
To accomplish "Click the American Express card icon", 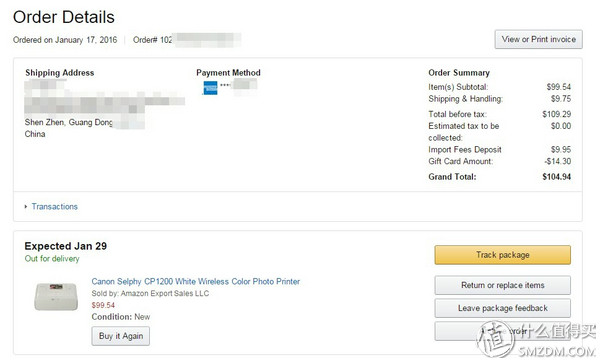I will pos(210,88).
